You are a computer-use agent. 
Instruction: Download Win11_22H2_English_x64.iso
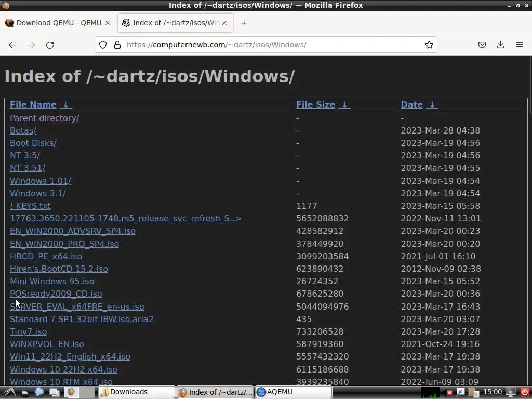point(70,356)
